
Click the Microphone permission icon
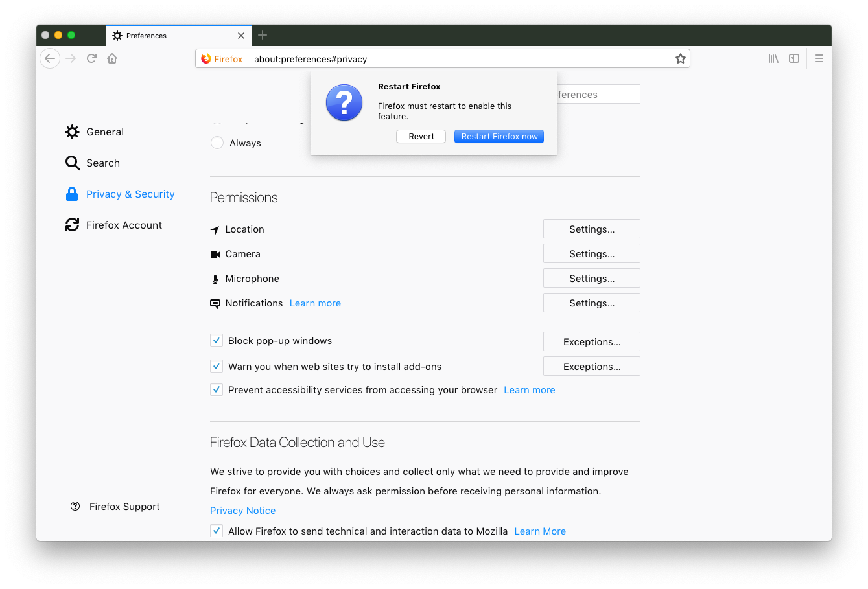tap(215, 279)
